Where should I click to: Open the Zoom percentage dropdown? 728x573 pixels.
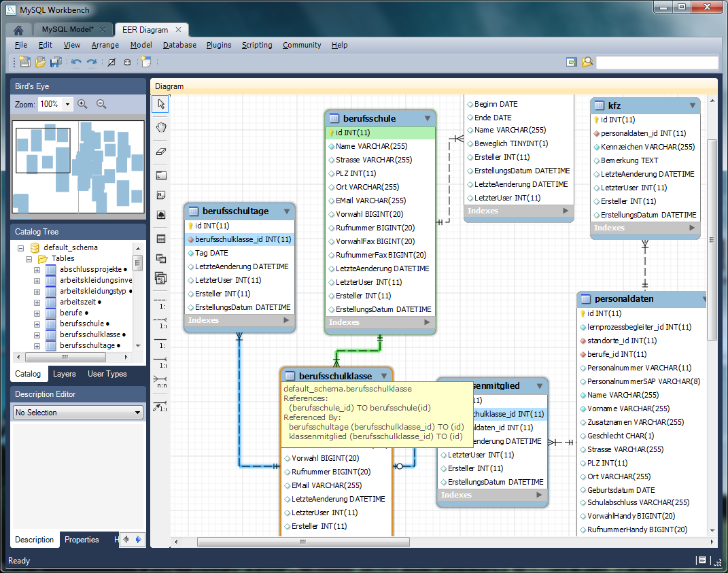tap(67, 104)
